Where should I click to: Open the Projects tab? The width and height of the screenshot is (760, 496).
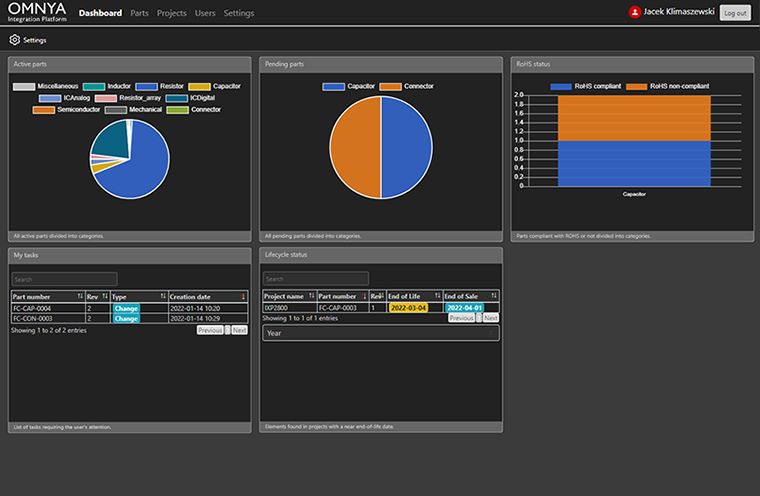click(172, 13)
